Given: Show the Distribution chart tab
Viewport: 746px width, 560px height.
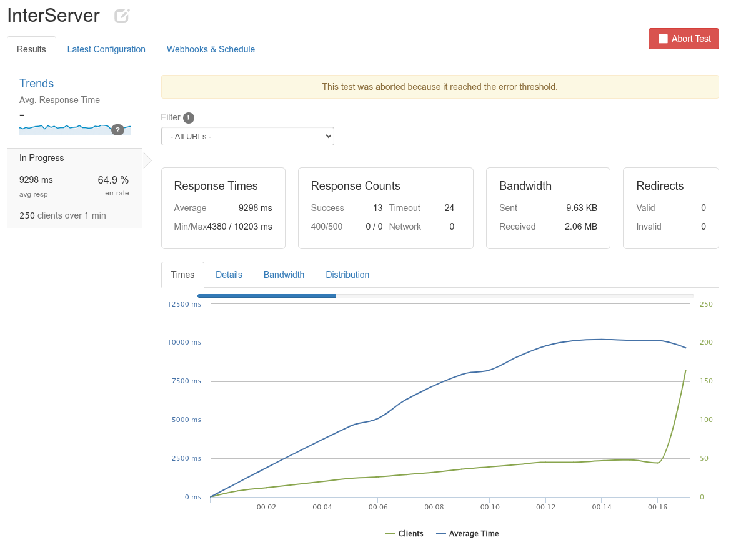Looking at the screenshot, I should coord(347,275).
